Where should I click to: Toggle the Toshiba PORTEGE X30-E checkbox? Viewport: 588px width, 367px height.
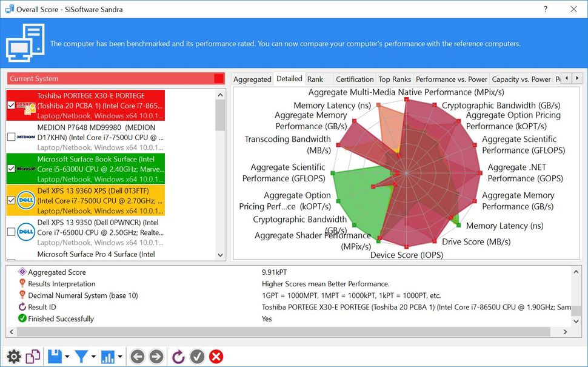point(12,105)
